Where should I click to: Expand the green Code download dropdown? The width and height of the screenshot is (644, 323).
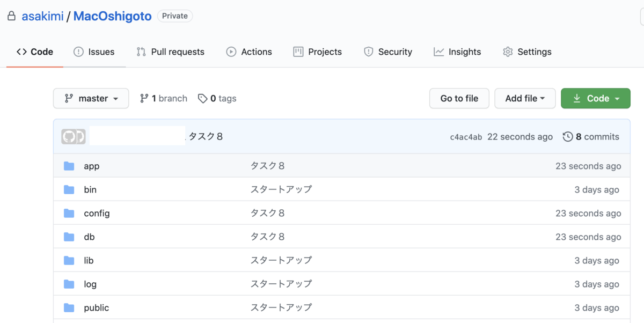point(595,98)
